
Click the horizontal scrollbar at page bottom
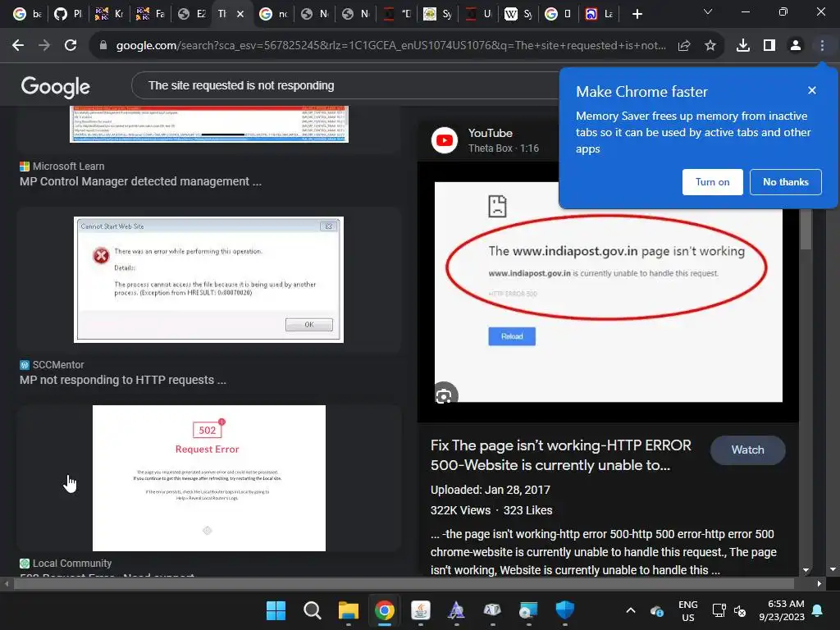point(404,583)
